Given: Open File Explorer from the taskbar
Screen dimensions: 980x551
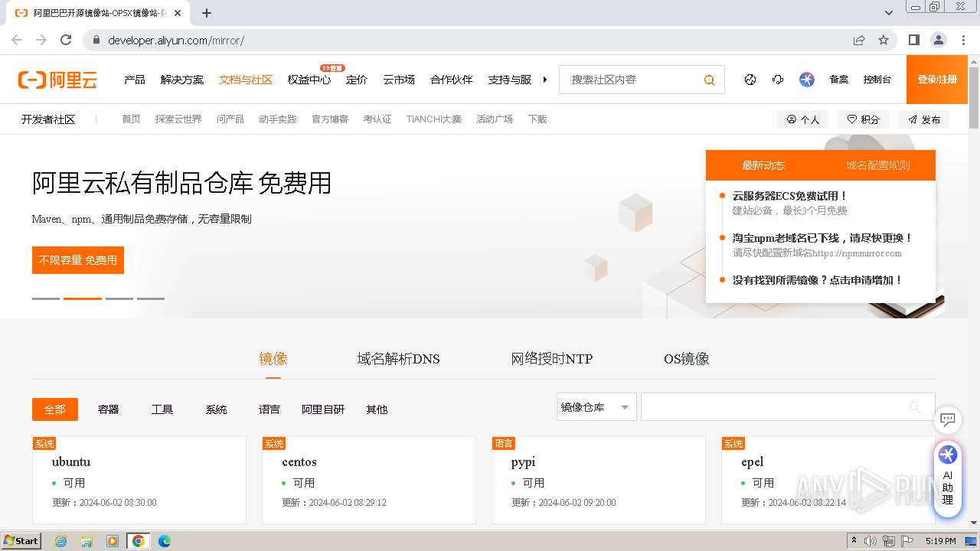Looking at the screenshot, I should (x=87, y=541).
